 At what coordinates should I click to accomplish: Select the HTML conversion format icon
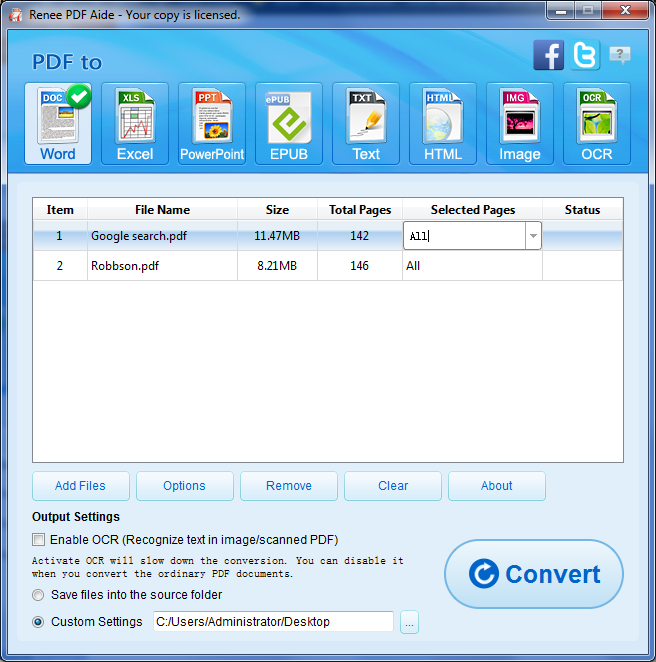443,124
